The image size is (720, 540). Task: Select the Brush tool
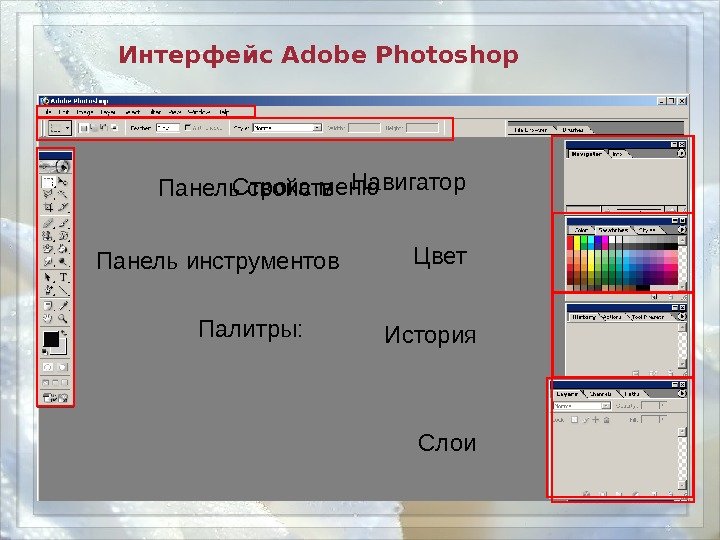point(63,224)
